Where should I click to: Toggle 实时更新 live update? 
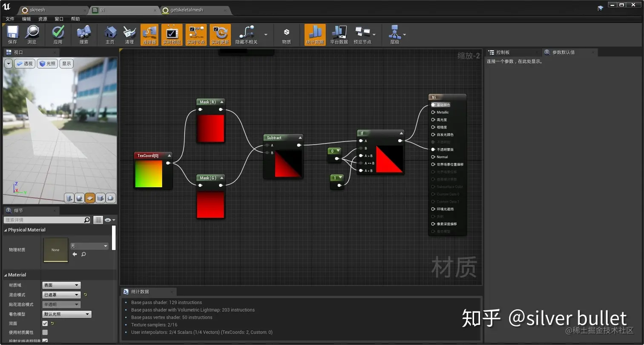pyautogui.click(x=220, y=35)
